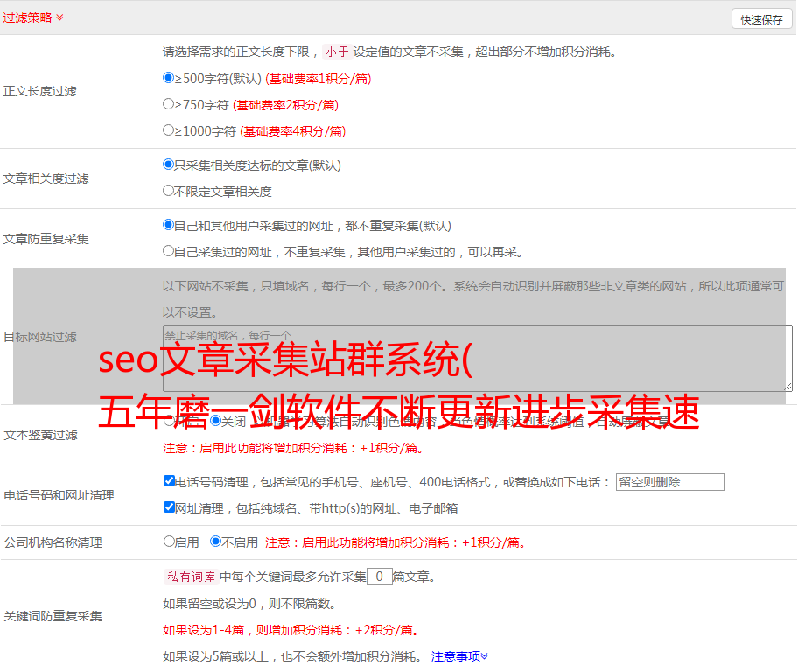Select 只采集相关度达标的文章 option

169,164
